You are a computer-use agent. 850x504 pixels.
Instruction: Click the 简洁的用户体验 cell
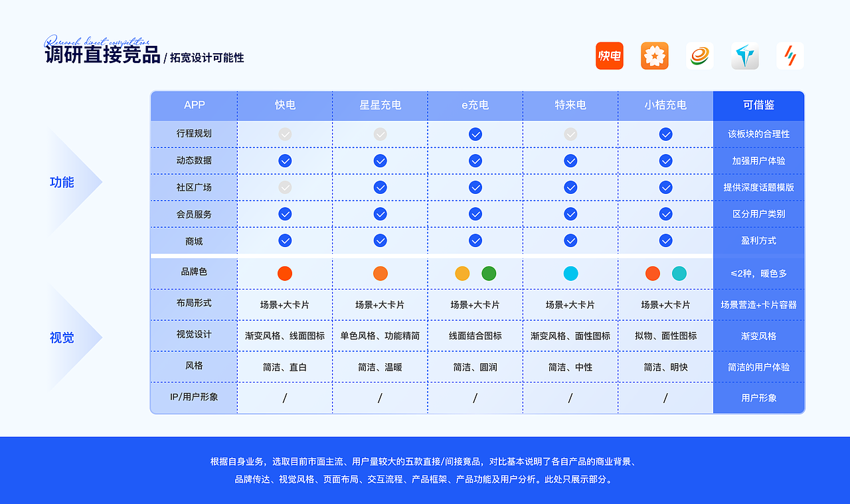[759, 367]
